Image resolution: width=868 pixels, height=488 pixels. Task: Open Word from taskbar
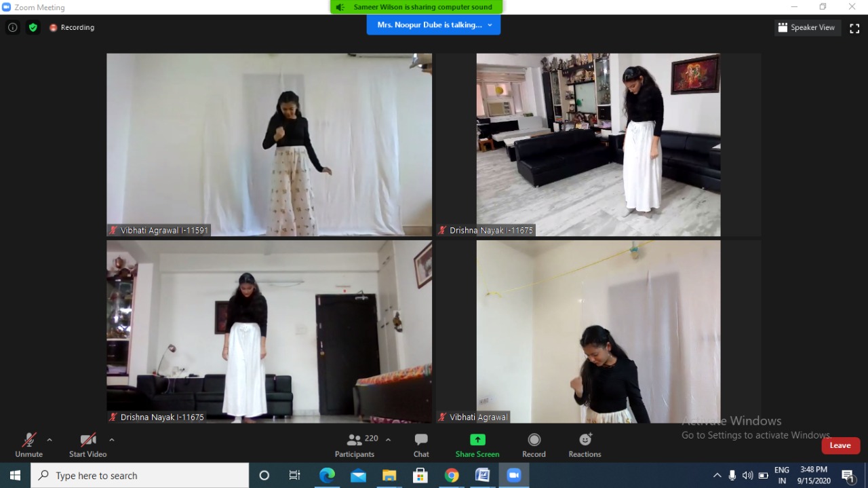[483, 475]
